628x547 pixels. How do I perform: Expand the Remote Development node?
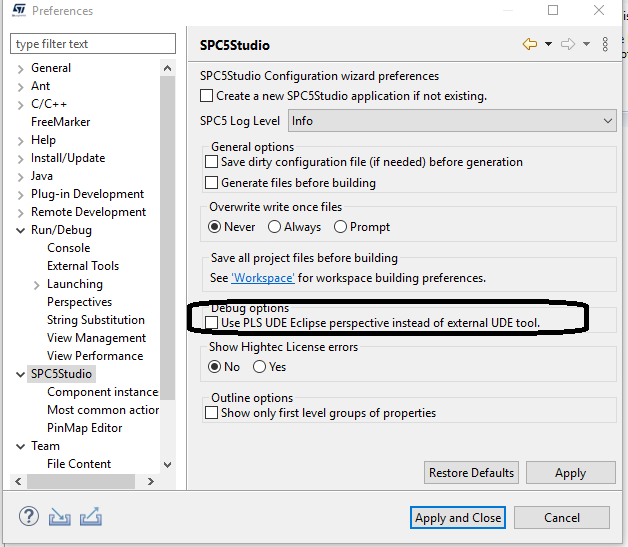pos(20,213)
